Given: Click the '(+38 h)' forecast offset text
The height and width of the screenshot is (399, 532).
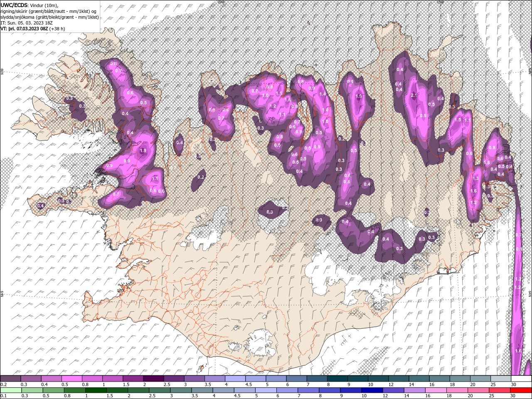Looking at the screenshot, I should click(x=57, y=29).
